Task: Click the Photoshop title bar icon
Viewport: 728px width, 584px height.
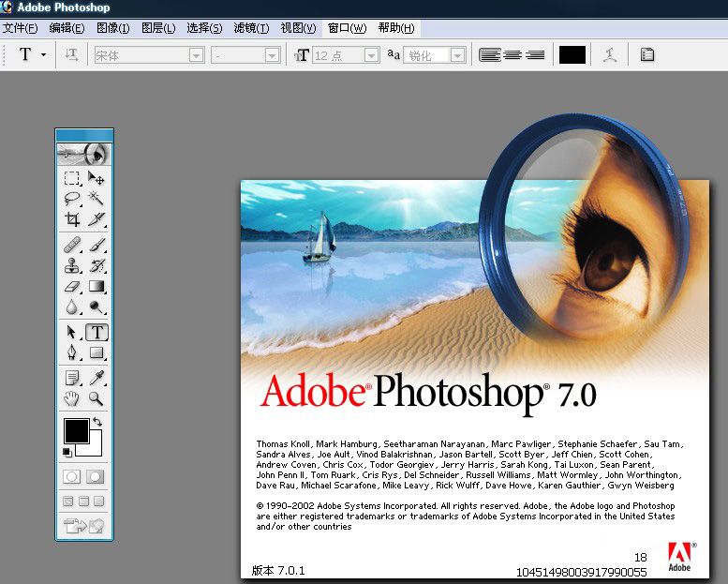Action: point(7,7)
